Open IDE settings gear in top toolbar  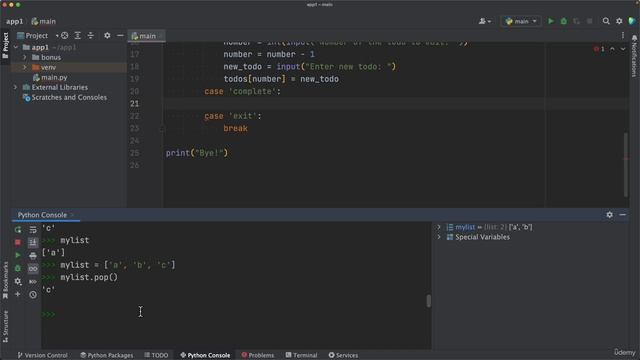coord(619,21)
